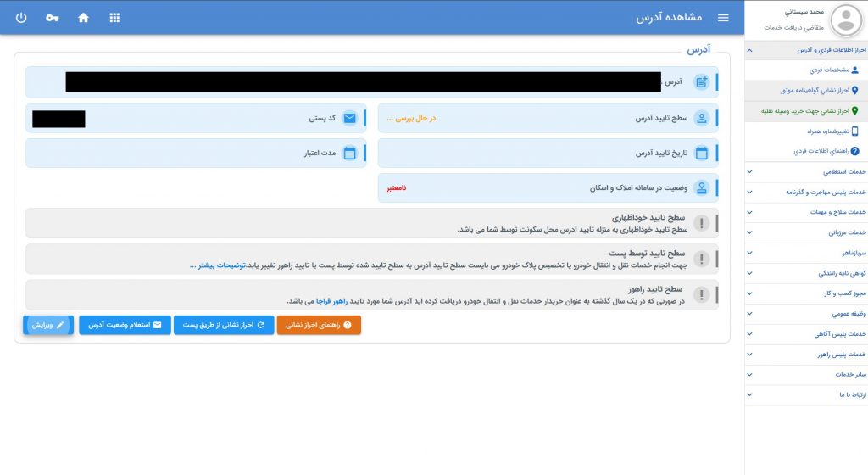This screenshot has height=475, width=868.
Task: Go to home via house icon
Action: [x=83, y=18]
